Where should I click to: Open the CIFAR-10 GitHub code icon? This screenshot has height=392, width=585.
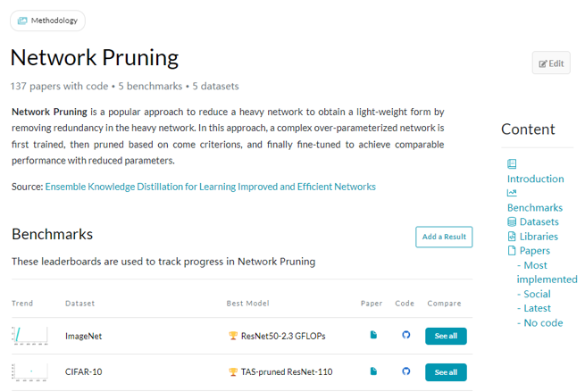pyautogui.click(x=405, y=371)
